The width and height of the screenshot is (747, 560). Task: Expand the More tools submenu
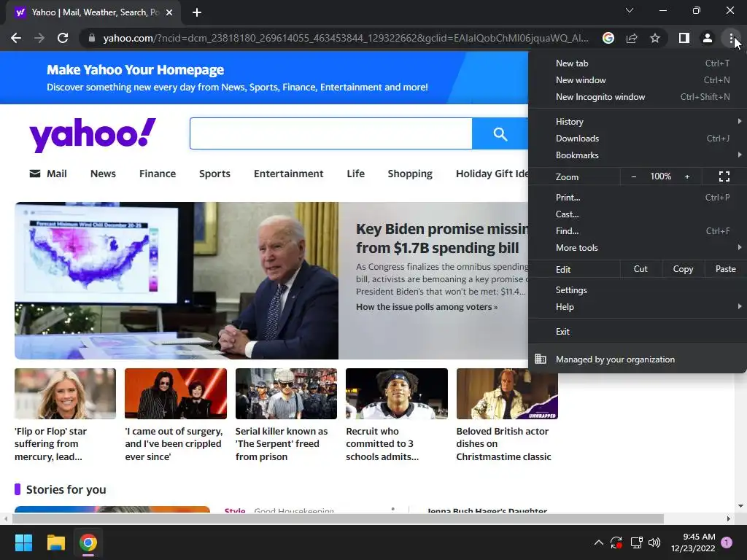pos(638,248)
